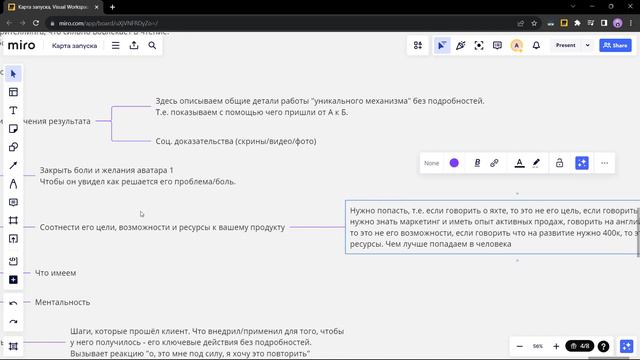Click the Share button
The width and height of the screenshot is (640, 360).
click(615, 45)
